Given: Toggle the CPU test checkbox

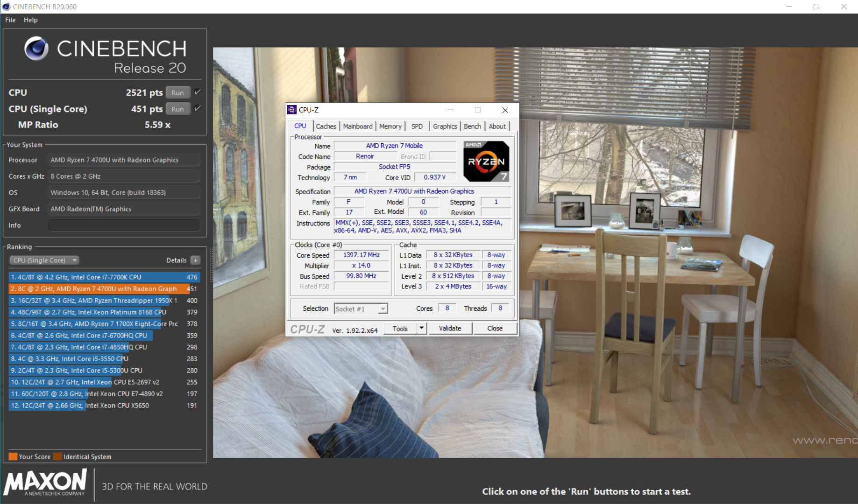Looking at the screenshot, I should coord(198,92).
